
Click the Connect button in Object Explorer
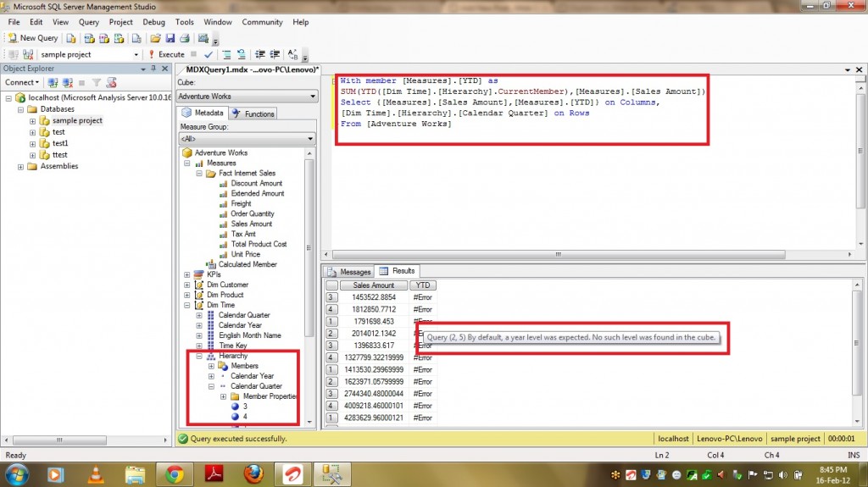tap(21, 82)
